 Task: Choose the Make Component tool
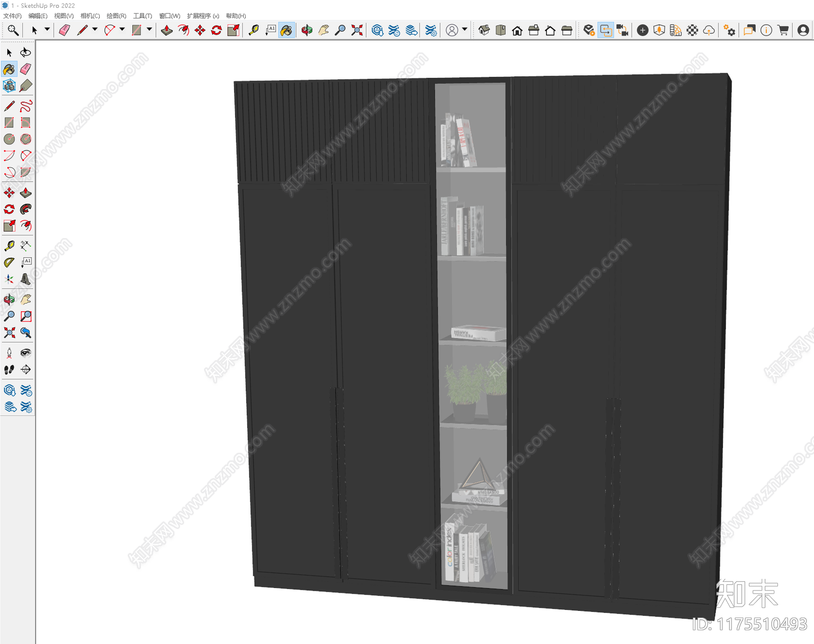[9, 85]
